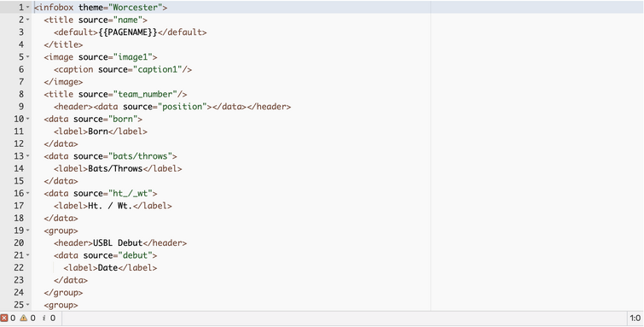Screen dimensions: 644x327
Task: Click the red error count icon
Action: tap(4, 318)
